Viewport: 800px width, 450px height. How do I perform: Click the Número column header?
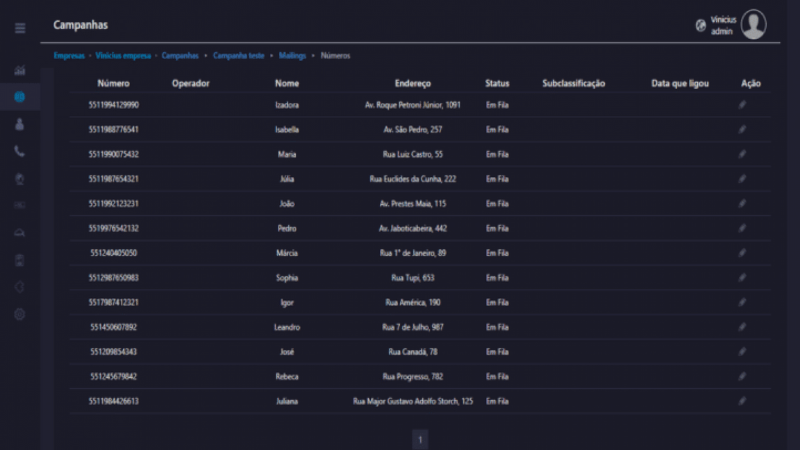click(113, 83)
